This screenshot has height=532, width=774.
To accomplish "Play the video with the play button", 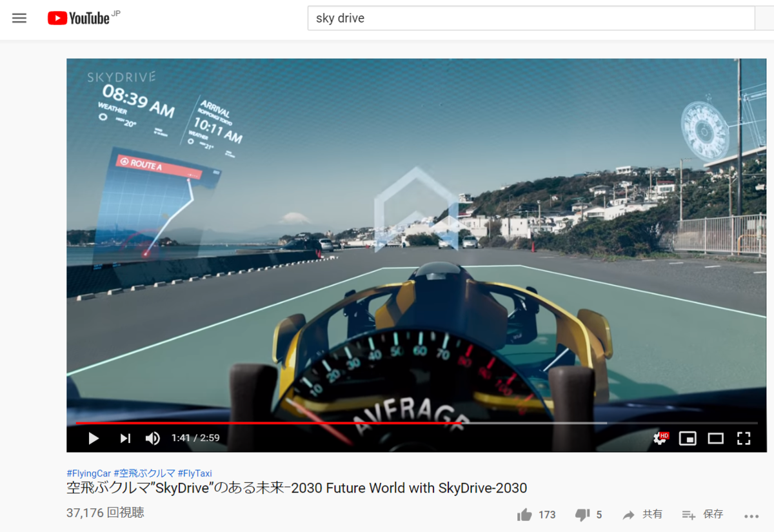I will (x=94, y=438).
